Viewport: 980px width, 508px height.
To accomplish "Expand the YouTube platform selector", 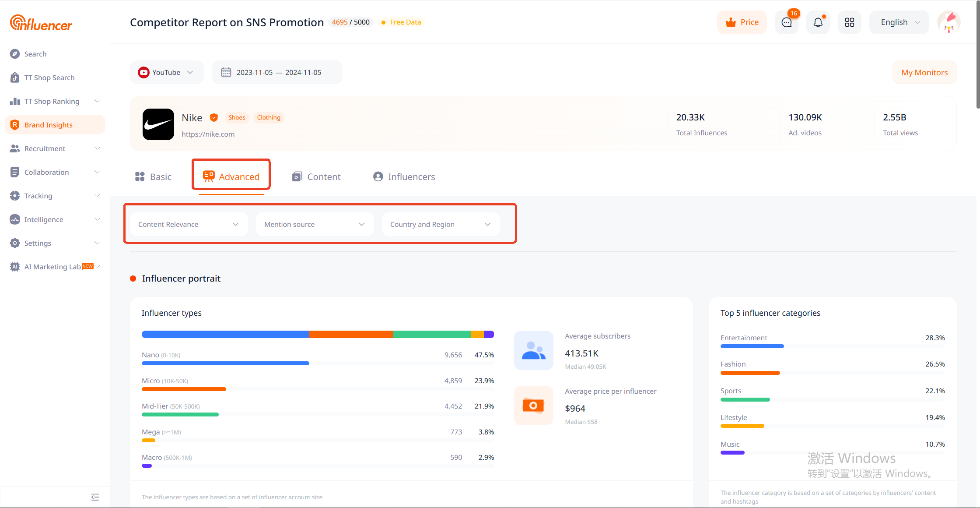I will pyautogui.click(x=166, y=72).
